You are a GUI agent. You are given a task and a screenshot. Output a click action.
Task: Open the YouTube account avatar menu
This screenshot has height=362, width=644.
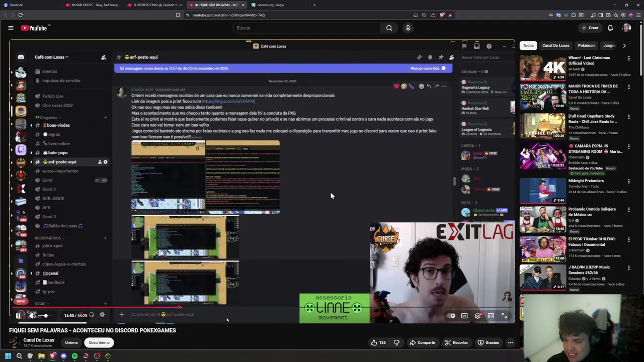coord(626,28)
